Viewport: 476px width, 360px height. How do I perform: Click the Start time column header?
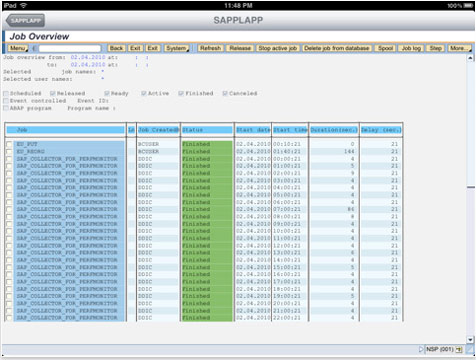click(x=290, y=130)
